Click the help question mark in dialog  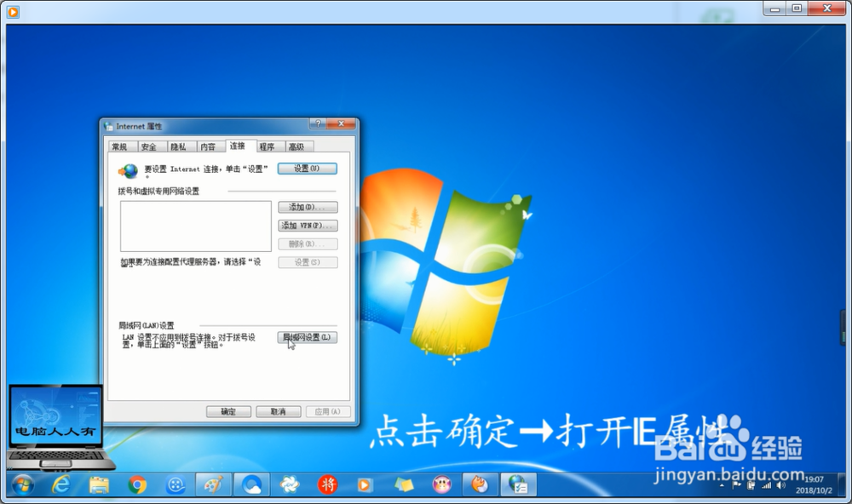pyautogui.click(x=318, y=123)
